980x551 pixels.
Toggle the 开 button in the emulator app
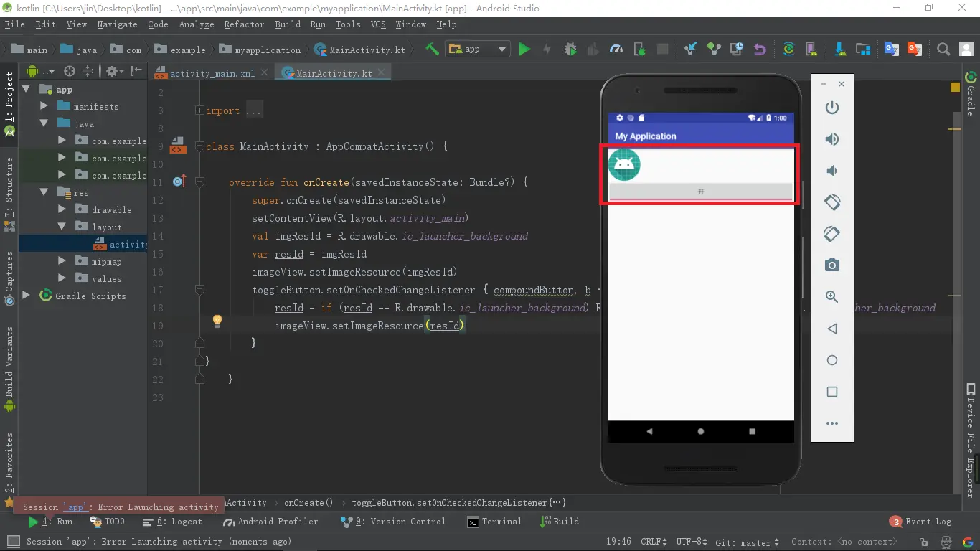701,192
